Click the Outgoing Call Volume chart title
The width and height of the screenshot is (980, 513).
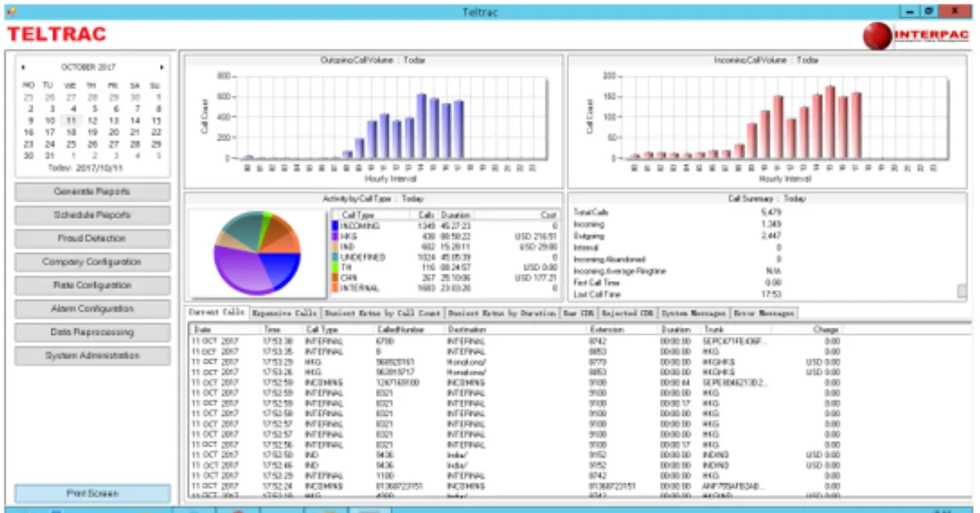(x=373, y=60)
